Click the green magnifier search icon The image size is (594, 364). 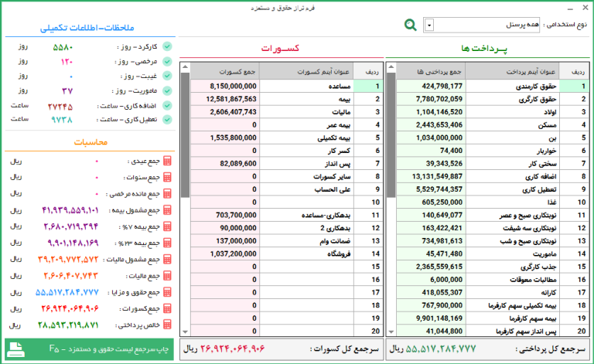coord(411,26)
